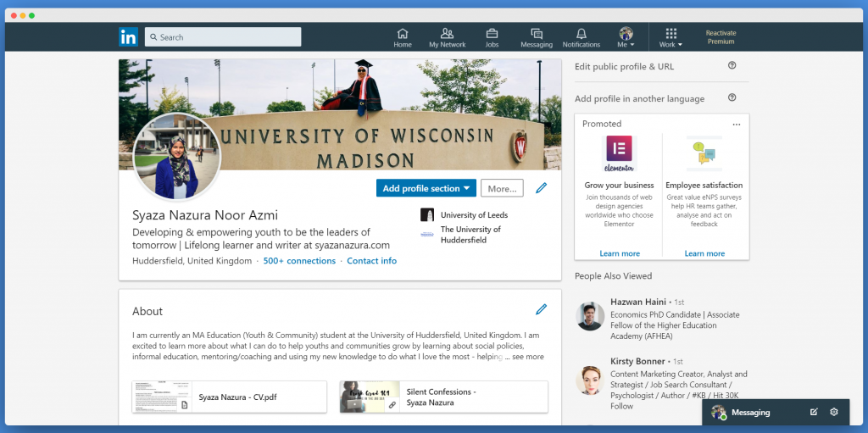Open the Messaging settings gear icon
Screen dimensions: 868x433
tap(834, 412)
